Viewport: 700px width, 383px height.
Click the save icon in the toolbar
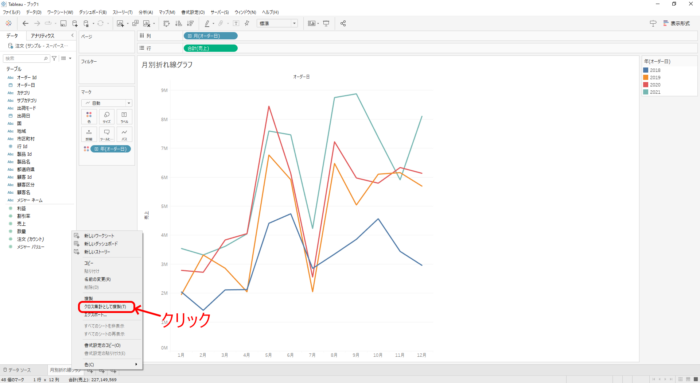(63, 23)
